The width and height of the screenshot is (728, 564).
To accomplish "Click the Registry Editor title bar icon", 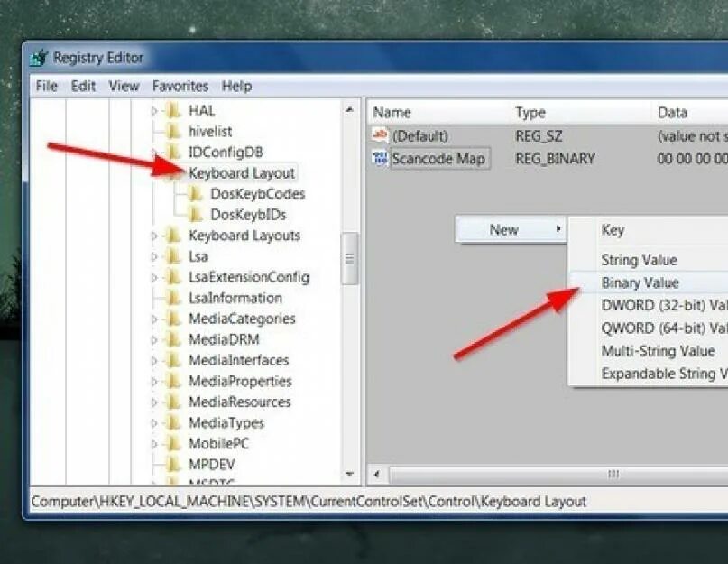I will pyautogui.click(x=39, y=58).
